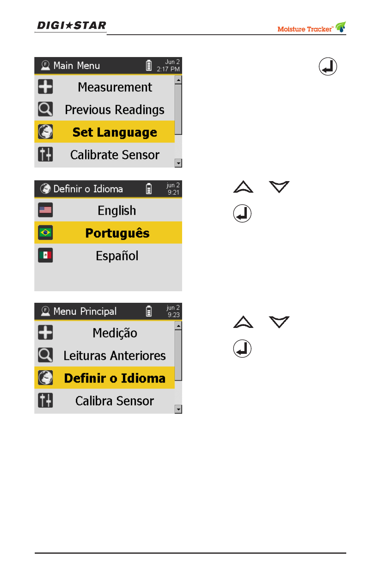The height and width of the screenshot is (588, 381).
Task: Click the Enter key icon beside Main Menu screen
Action: 328,67
